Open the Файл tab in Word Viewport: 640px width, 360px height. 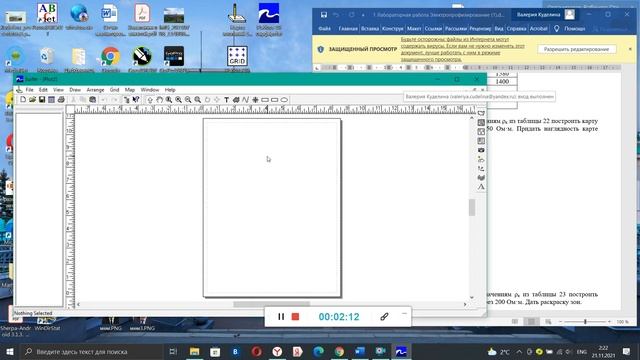point(324,29)
